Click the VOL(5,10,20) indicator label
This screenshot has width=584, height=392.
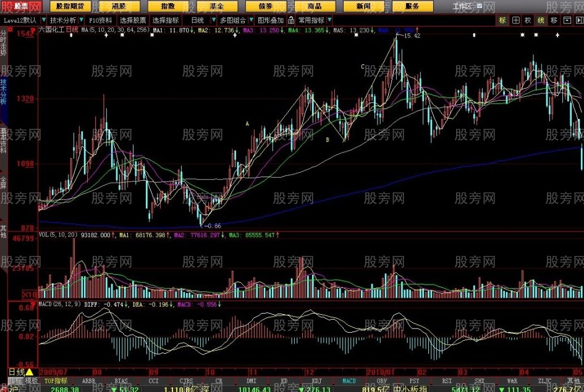point(58,235)
